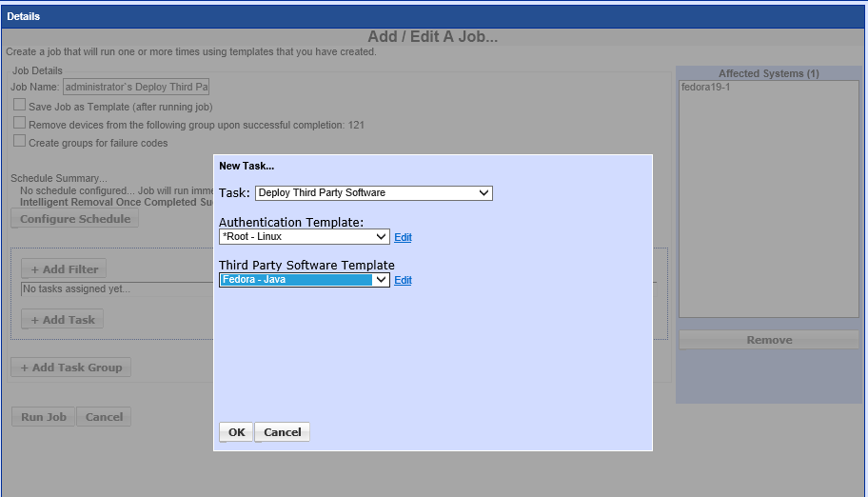The width and height of the screenshot is (868, 497).
Task: Select fedora19-1 in Affected Systems list
Action: click(x=706, y=88)
